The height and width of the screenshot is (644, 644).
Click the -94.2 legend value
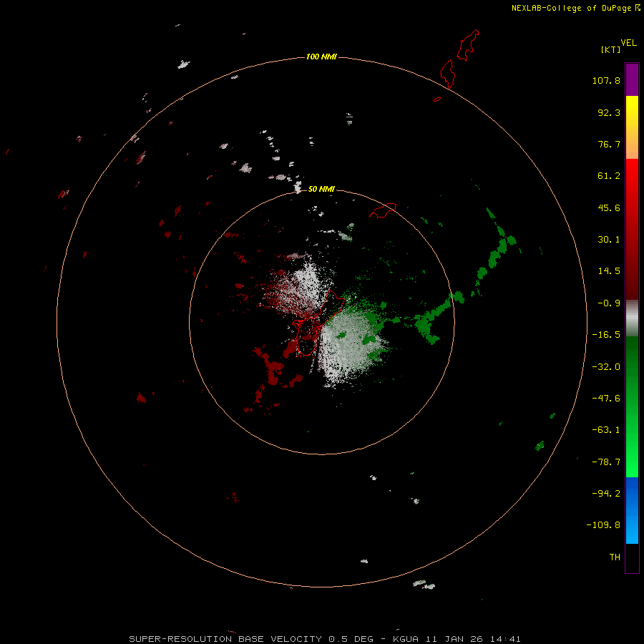coord(606,494)
